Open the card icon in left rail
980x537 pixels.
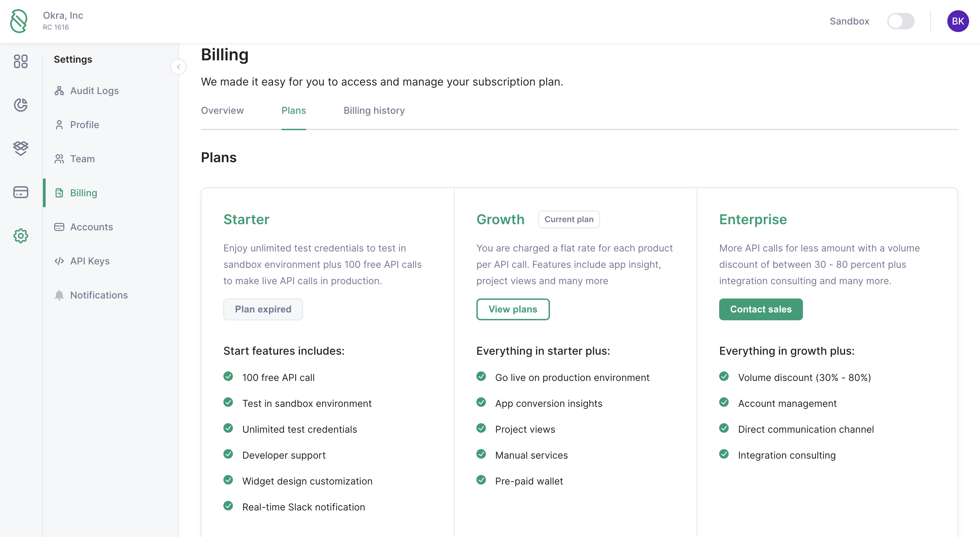point(20,192)
